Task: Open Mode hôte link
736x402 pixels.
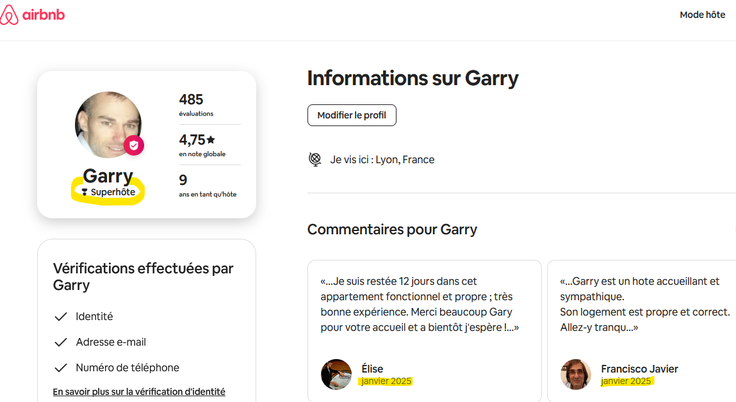Action: (x=702, y=15)
